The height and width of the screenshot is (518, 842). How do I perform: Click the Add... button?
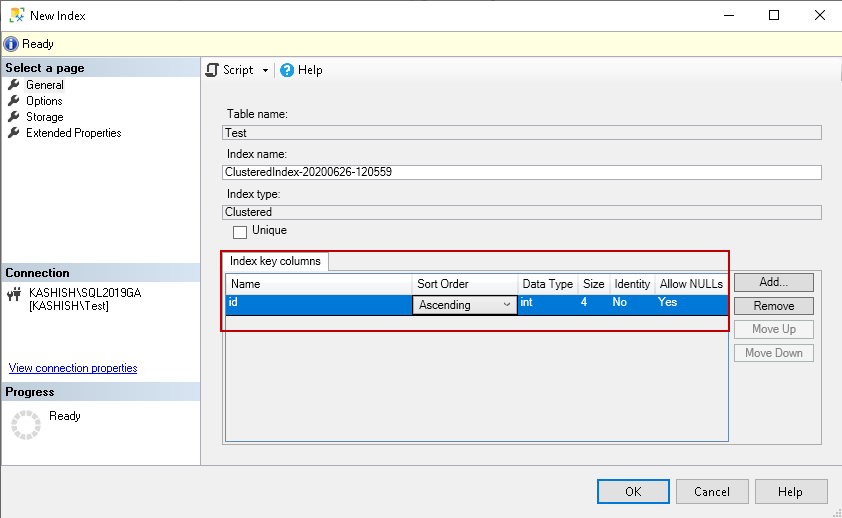[x=773, y=283]
